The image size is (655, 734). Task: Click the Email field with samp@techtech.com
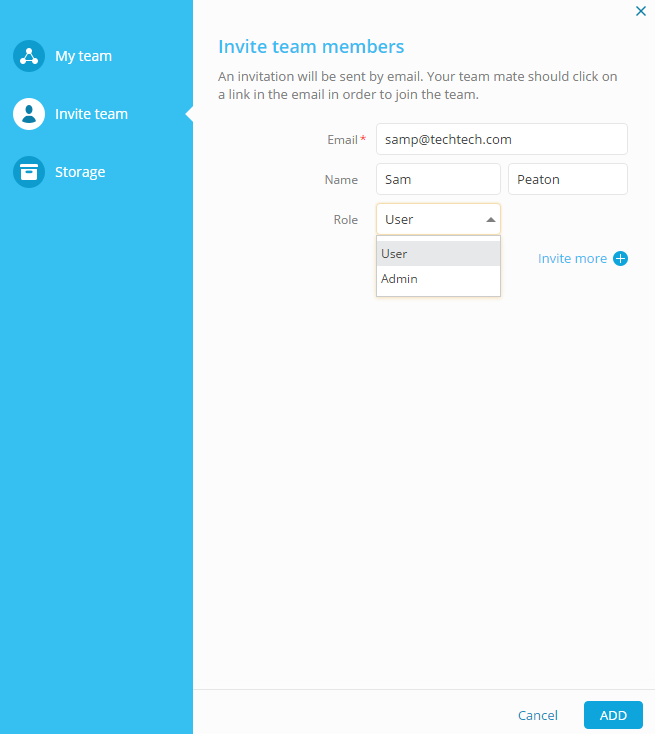point(501,139)
